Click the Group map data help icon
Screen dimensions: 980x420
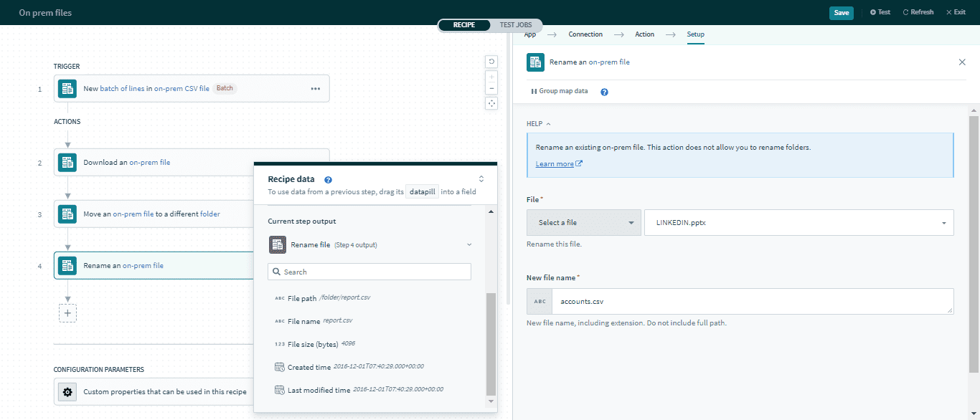pos(604,92)
